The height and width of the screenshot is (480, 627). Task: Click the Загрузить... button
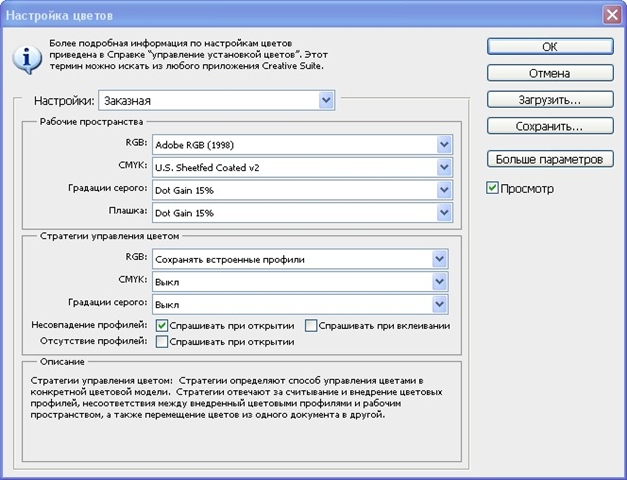click(550, 100)
